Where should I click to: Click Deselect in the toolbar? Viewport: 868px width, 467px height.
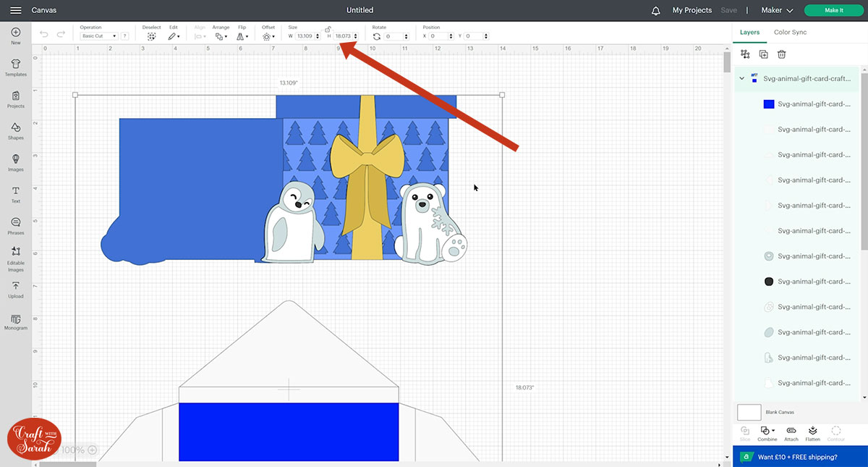pos(151,36)
